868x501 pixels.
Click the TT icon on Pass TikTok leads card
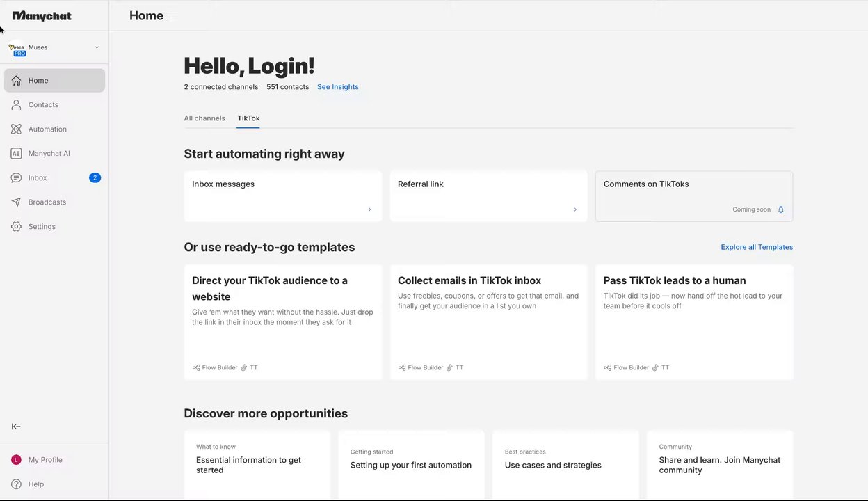tap(656, 368)
